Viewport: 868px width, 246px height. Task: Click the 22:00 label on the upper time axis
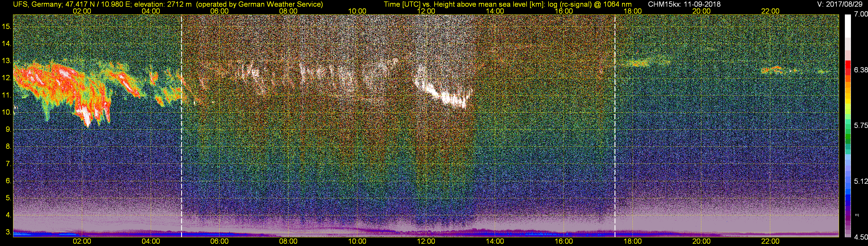[x=770, y=11]
